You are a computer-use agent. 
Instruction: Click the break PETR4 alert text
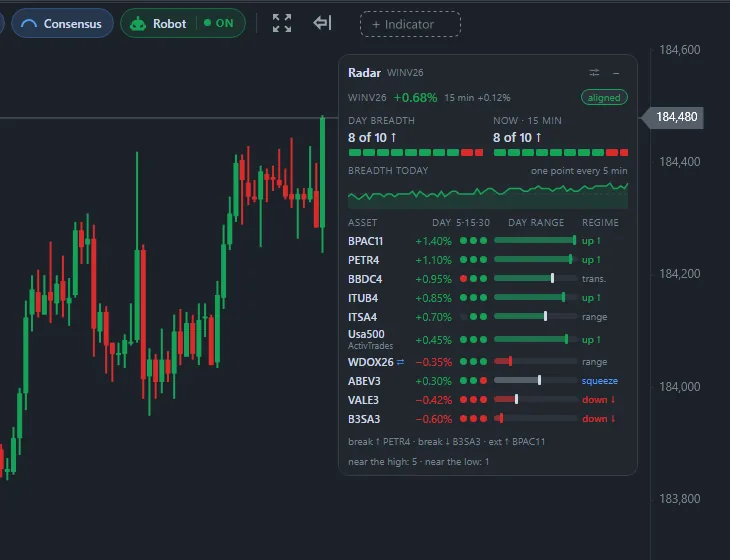click(x=379, y=442)
